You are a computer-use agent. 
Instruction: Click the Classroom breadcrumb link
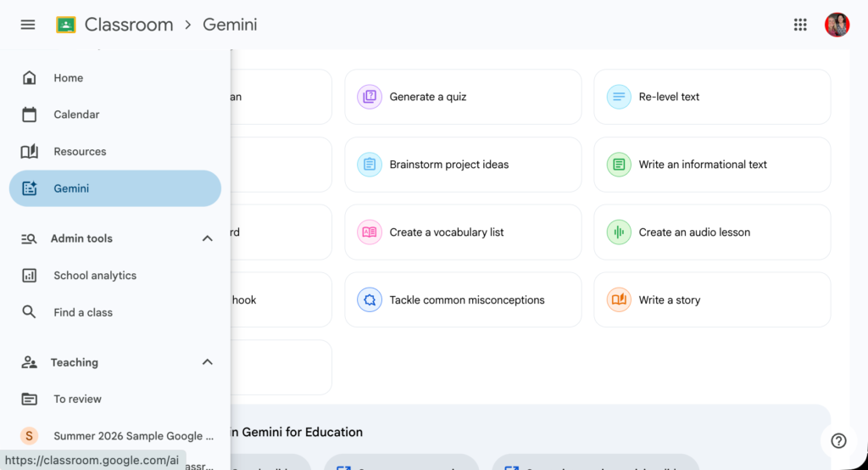129,25
